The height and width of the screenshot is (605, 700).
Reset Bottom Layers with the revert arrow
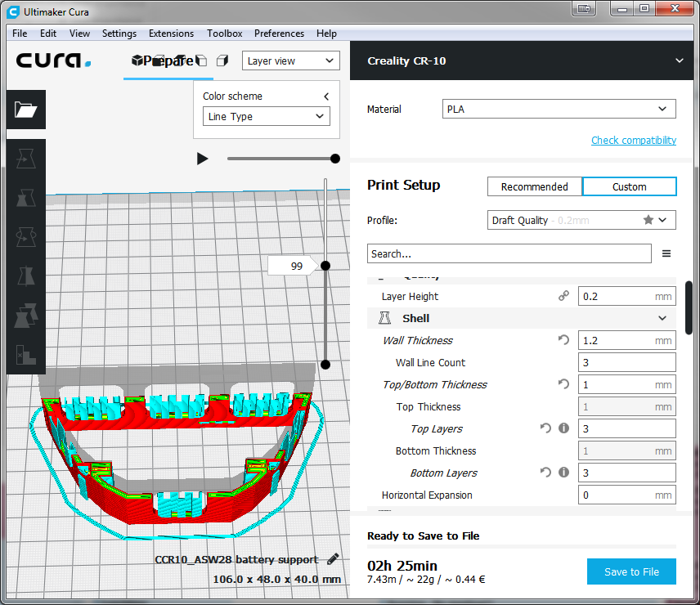(x=545, y=472)
